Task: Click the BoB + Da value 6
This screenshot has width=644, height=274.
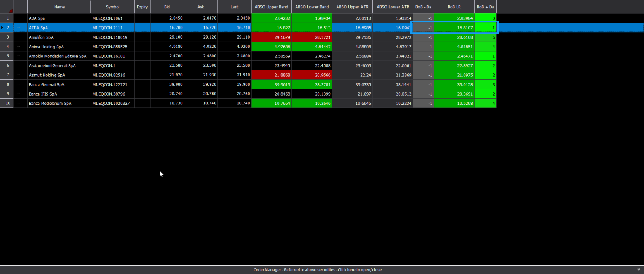Action: (486, 37)
